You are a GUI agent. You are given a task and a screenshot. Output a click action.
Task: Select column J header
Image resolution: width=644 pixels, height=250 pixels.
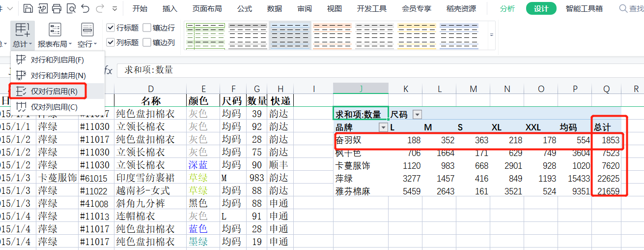[361, 89]
